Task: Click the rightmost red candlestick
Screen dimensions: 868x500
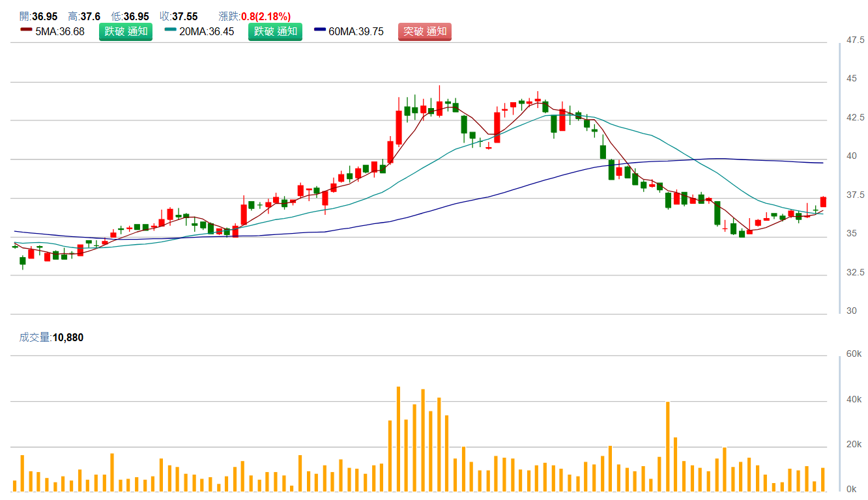Action: pos(823,202)
